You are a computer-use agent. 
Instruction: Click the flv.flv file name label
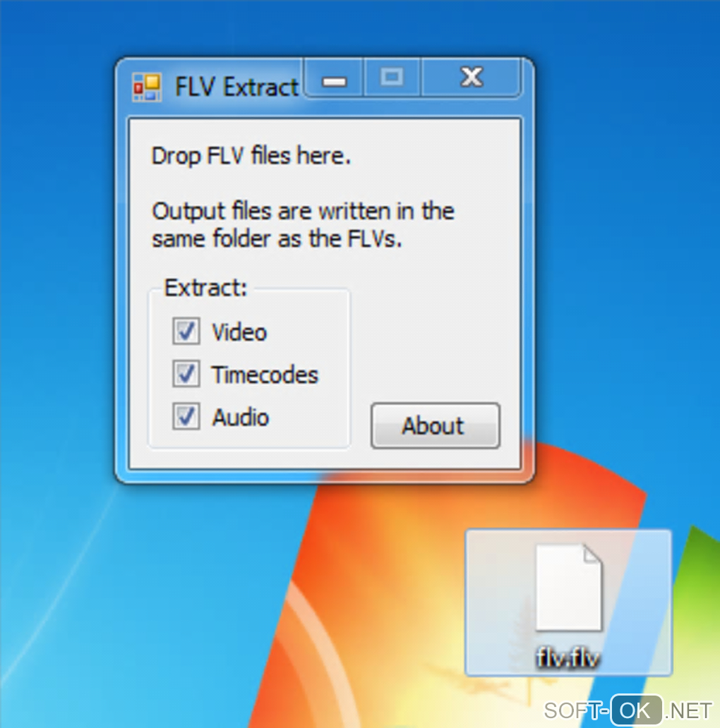pos(568,657)
